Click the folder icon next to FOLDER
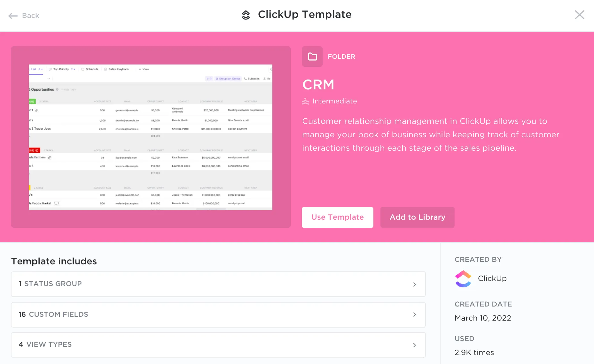Screen dimensions: 594x364 (312, 57)
